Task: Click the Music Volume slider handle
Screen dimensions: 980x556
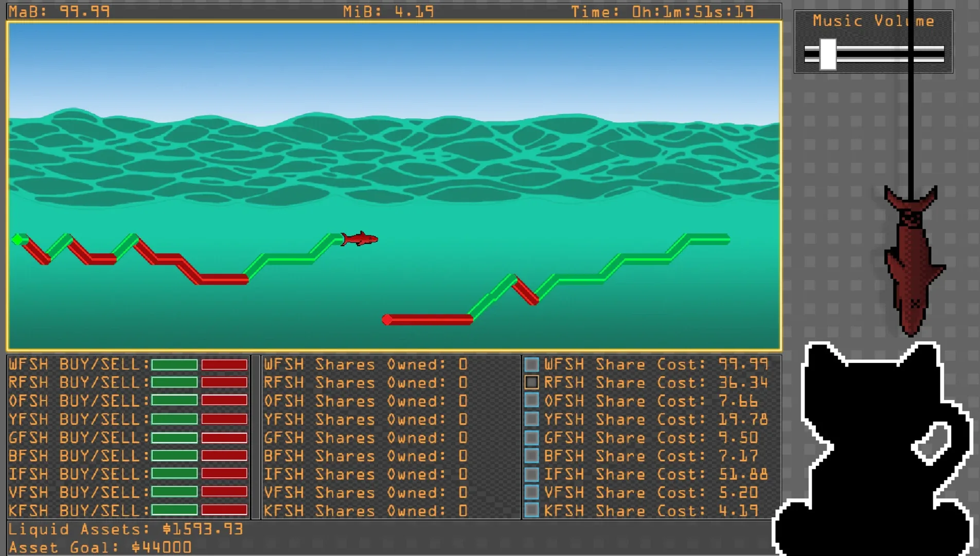Action: pyautogui.click(x=828, y=54)
